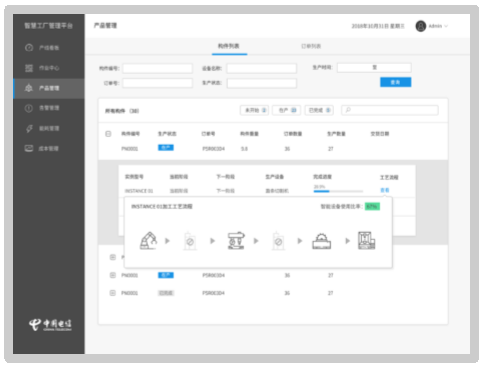Screen dimensions: 483x368
Task: Click the robot arm process step icon
Action: point(148,240)
